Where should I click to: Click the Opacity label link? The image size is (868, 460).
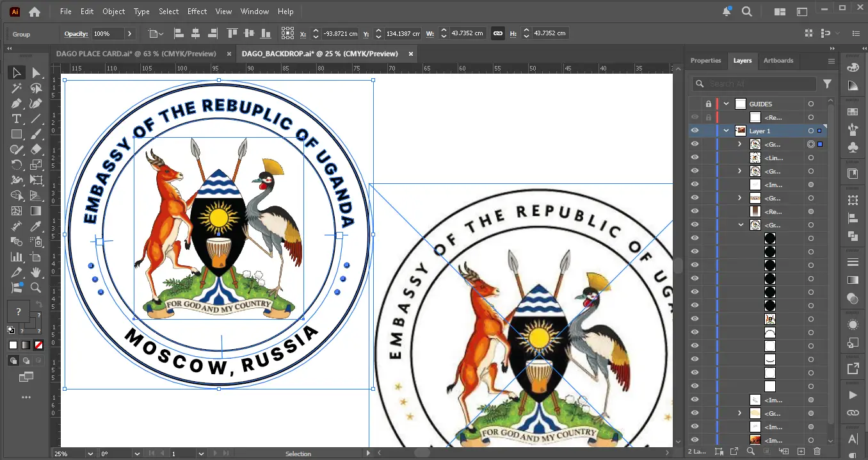(76, 34)
